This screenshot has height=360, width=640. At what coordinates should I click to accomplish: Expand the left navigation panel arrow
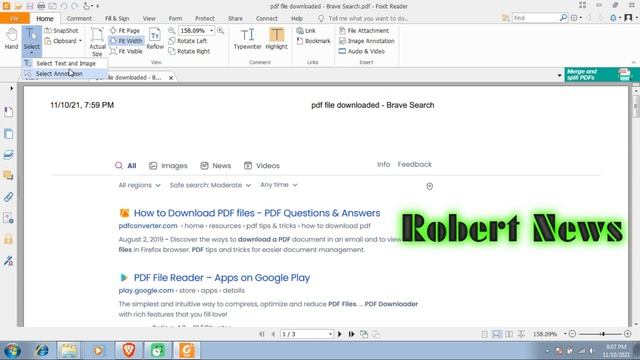pos(11,88)
